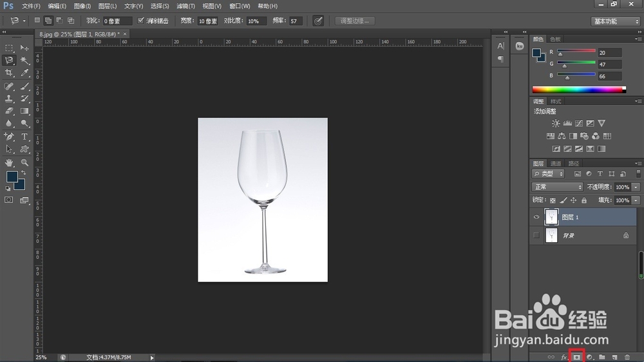The width and height of the screenshot is (644, 362).
Task: Toggle Quick Mask mode
Action: pos(8,200)
